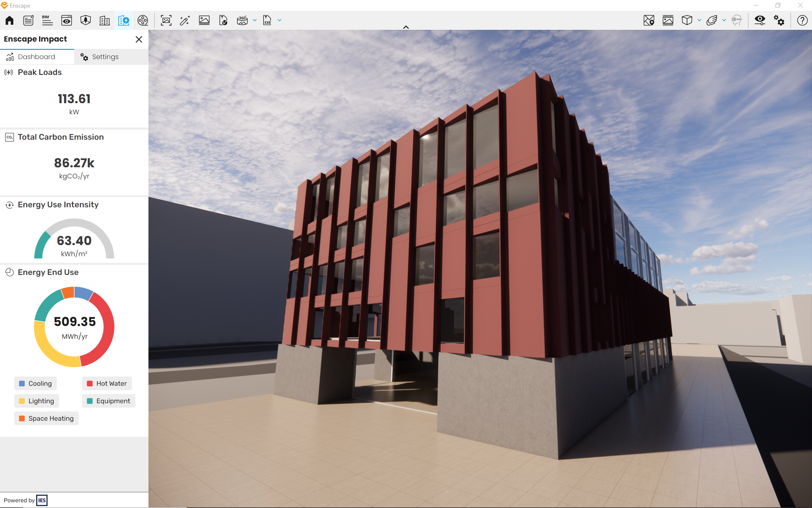Click the CO2 Total Carbon Emission icon
This screenshot has height=508, width=812.
[10, 137]
